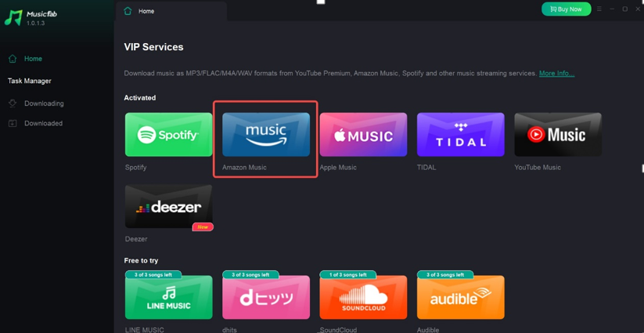Click the Deezer New badge
This screenshot has height=333, width=644.
[203, 227]
